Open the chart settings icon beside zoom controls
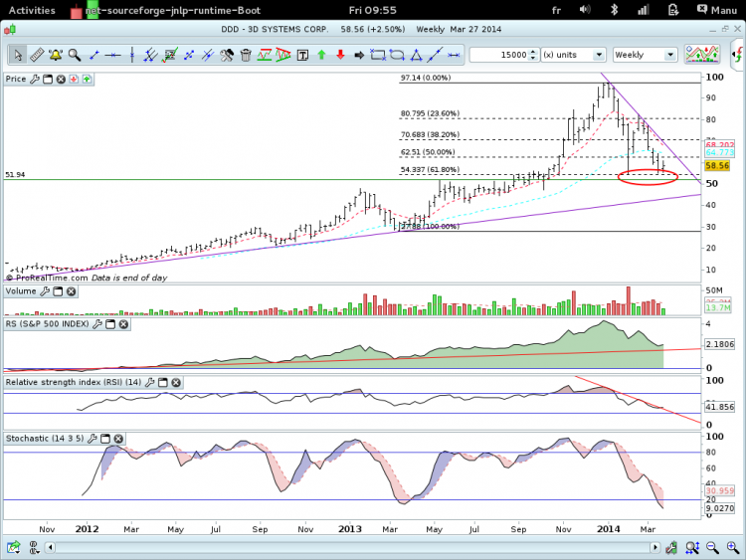746x560 pixels. pyautogui.click(x=671, y=548)
